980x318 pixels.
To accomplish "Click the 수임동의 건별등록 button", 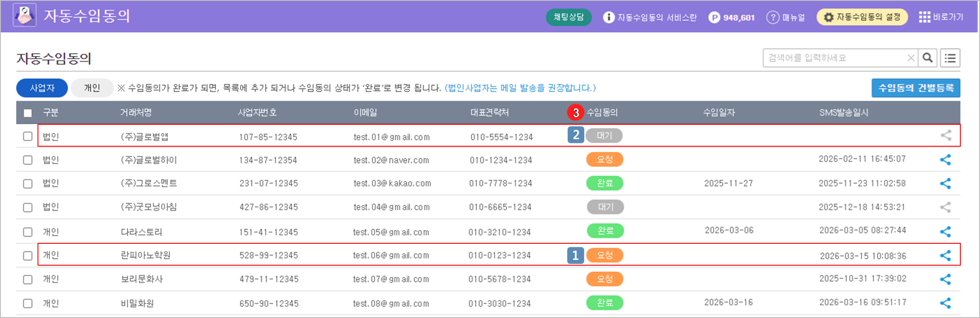I will 916,88.
